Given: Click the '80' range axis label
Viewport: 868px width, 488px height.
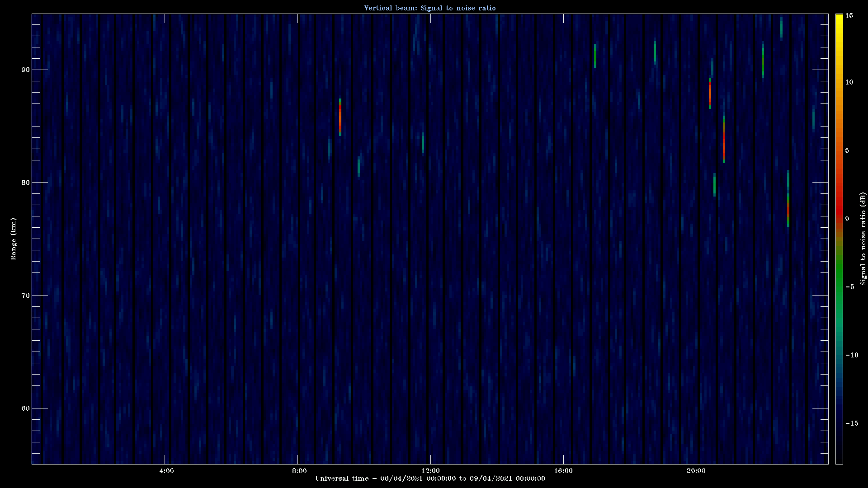Looking at the screenshot, I should tap(25, 183).
